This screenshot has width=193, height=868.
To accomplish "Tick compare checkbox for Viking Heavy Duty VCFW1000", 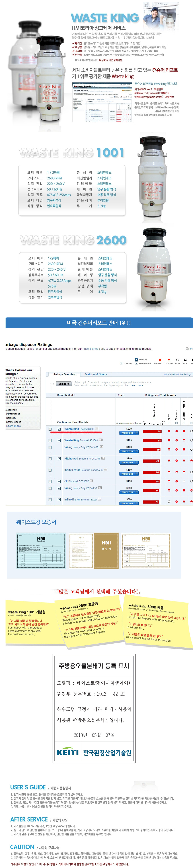I will click(x=50, y=447).
